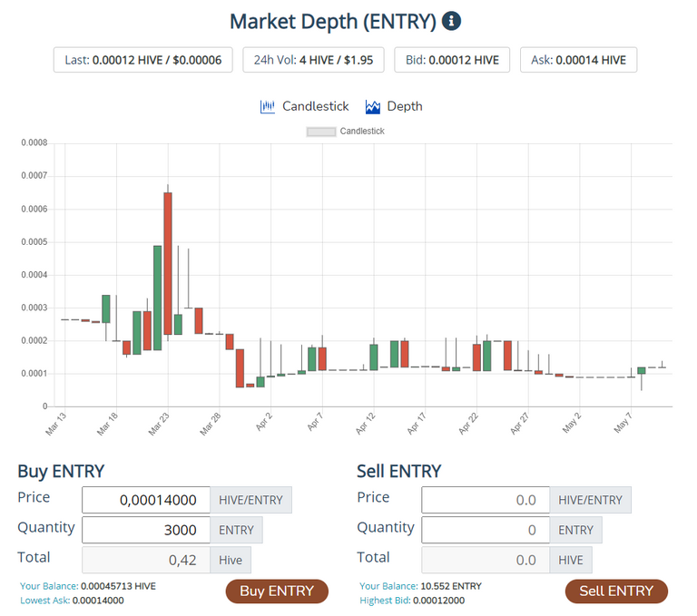Click the info icon beside Market Depth title
This screenshot has height=616, width=697.
451,21
